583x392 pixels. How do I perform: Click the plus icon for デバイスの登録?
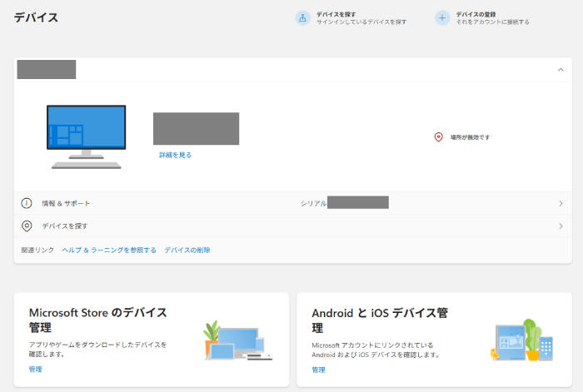coord(442,17)
